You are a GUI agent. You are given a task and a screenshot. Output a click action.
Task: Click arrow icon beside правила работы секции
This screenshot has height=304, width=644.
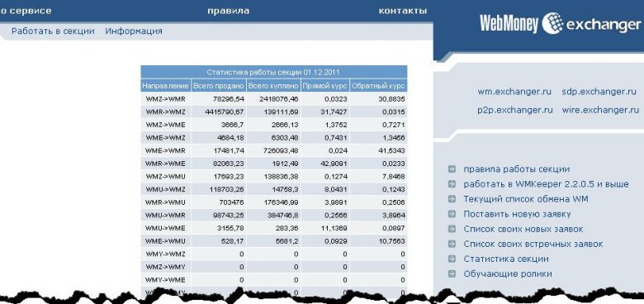452,169
